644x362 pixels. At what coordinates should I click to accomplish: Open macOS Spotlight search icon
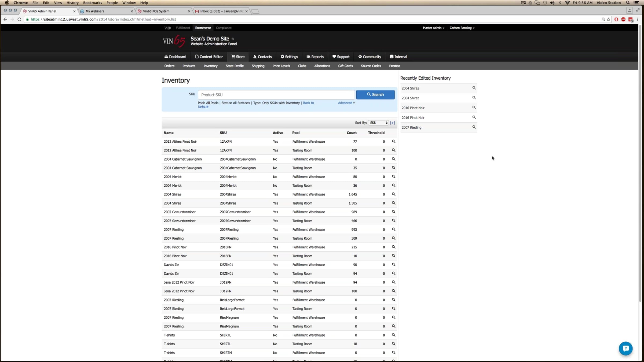click(x=628, y=3)
